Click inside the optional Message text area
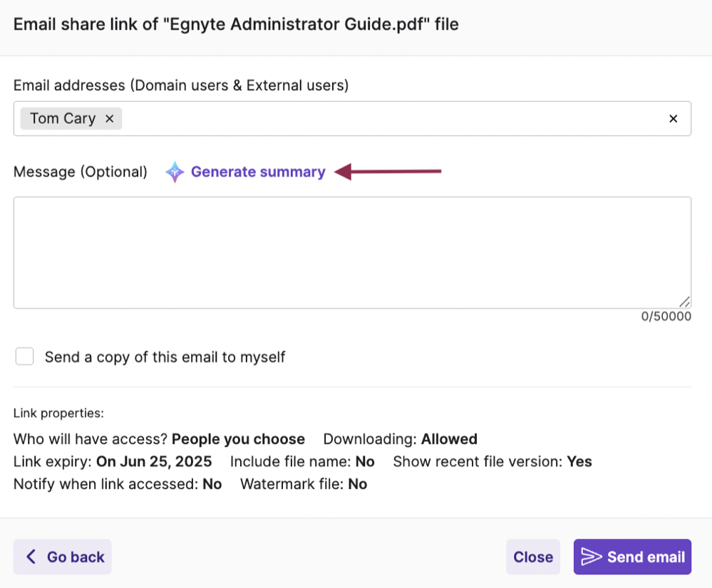Image resolution: width=712 pixels, height=588 pixels. pyautogui.click(x=352, y=252)
